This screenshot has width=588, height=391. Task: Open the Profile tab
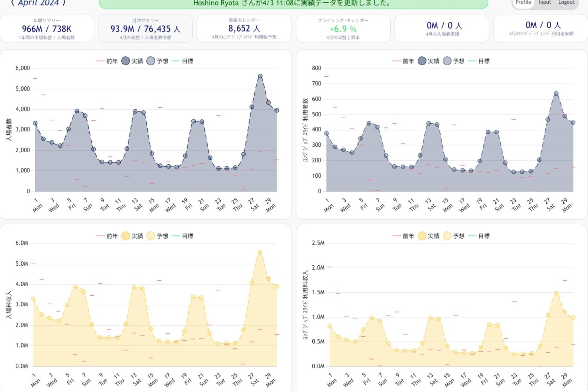point(523,2)
